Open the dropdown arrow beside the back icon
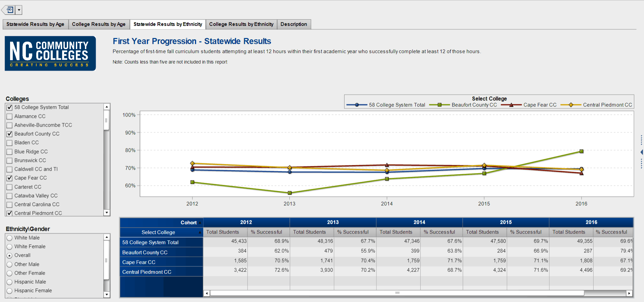 pos(19,10)
